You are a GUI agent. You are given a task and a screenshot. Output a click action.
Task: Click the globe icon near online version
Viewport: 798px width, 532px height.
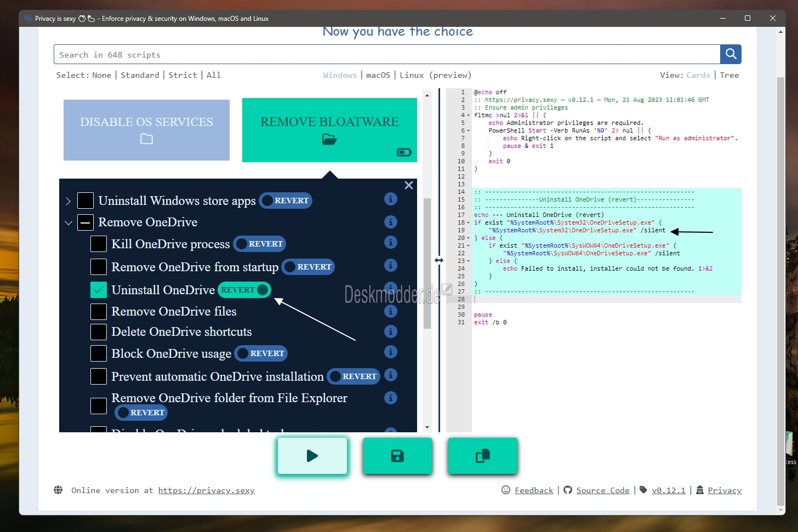(x=58, y=490)
